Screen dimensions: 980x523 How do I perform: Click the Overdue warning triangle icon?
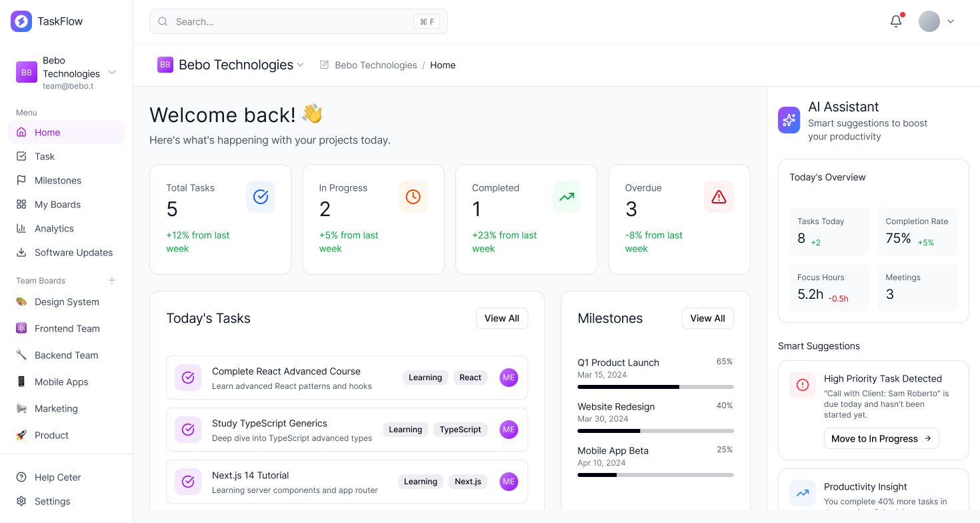tap(719, 197)
